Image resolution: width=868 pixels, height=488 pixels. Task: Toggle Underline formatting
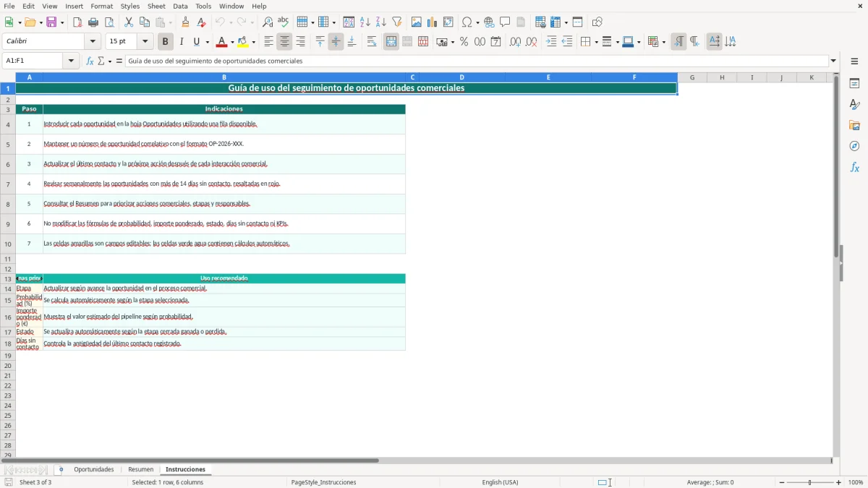[x=196, y=42]
